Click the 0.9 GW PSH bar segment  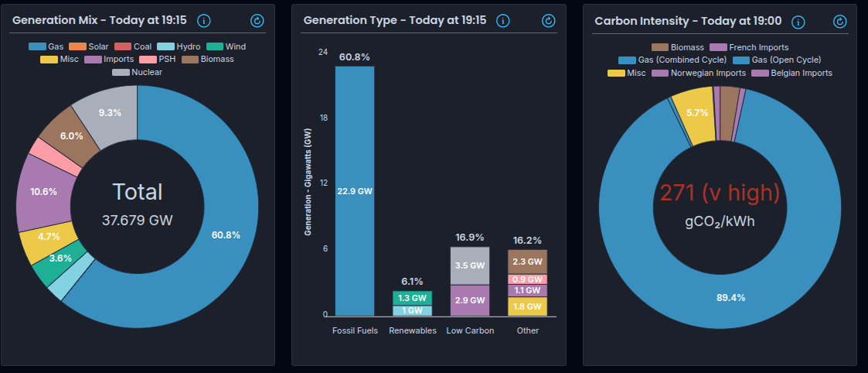528,279
